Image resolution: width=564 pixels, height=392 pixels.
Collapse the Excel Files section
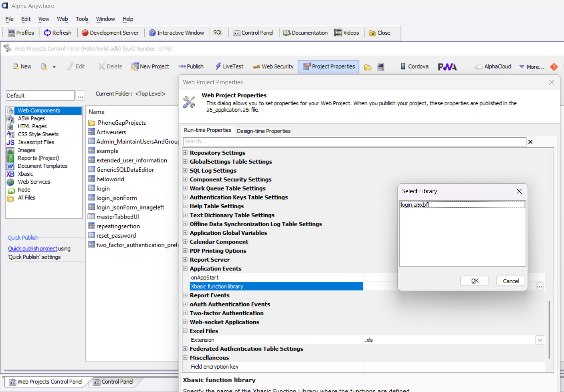point(185,331)
